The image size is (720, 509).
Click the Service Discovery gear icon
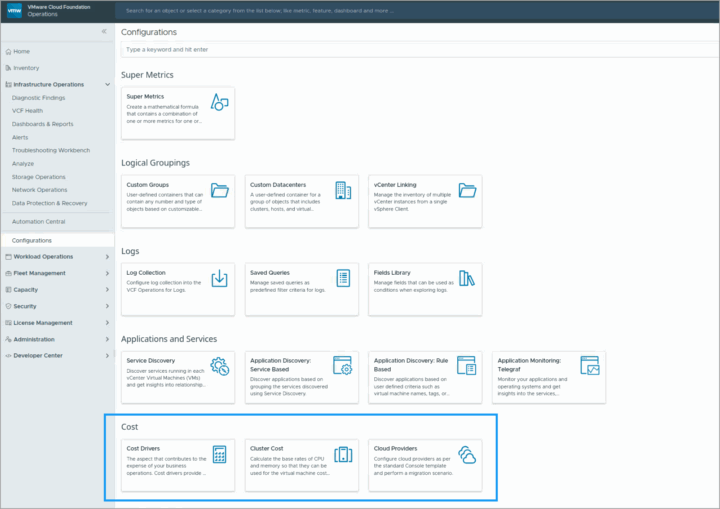(219, 367)
